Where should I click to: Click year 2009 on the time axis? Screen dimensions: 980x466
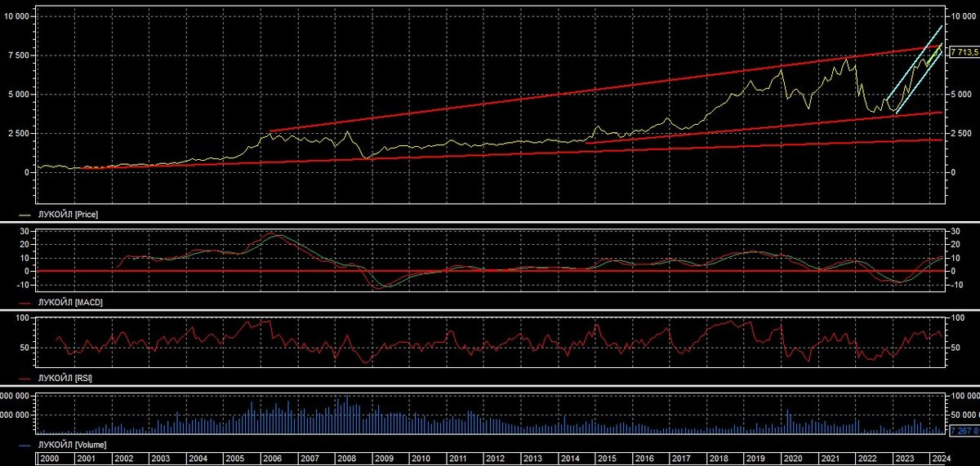(x=385, y=459)
